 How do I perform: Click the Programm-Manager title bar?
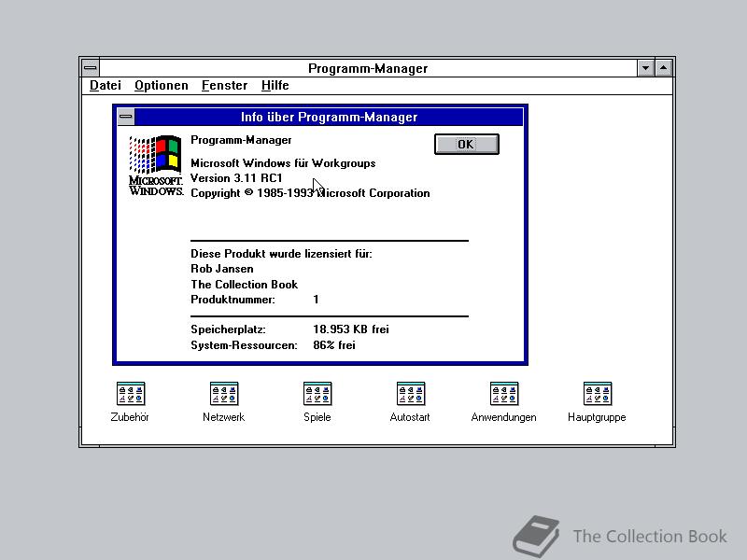(x=368, y=68)
